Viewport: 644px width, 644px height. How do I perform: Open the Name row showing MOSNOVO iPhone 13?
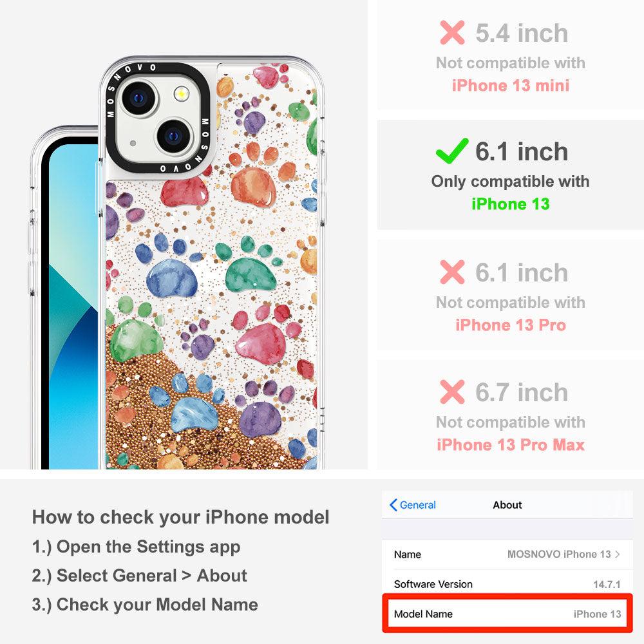pyautogui.click(x=507, y=554)
